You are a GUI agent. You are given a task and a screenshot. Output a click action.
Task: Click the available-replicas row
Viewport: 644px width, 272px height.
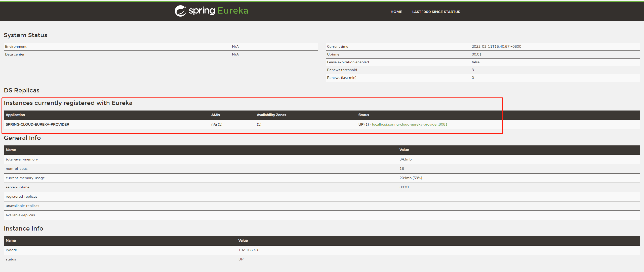click(322, 215)
